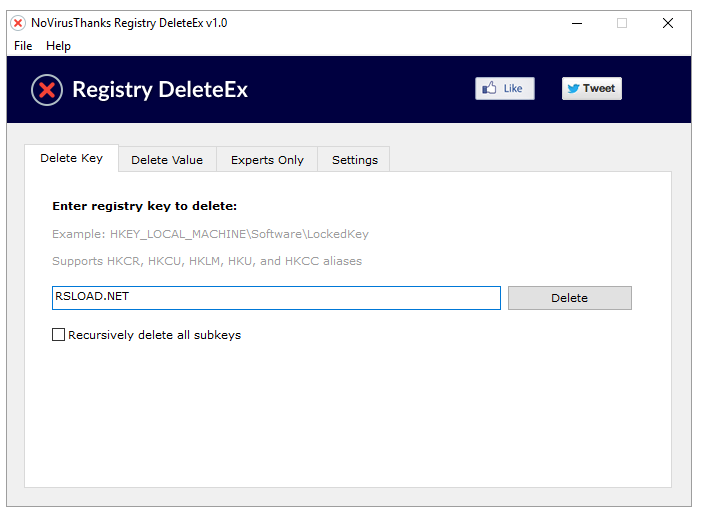Image resolution: width=708 pixels, height=520 pixels.
Task: Minimize the Registry DeleteEx window
Action: [x=577, y=23]
